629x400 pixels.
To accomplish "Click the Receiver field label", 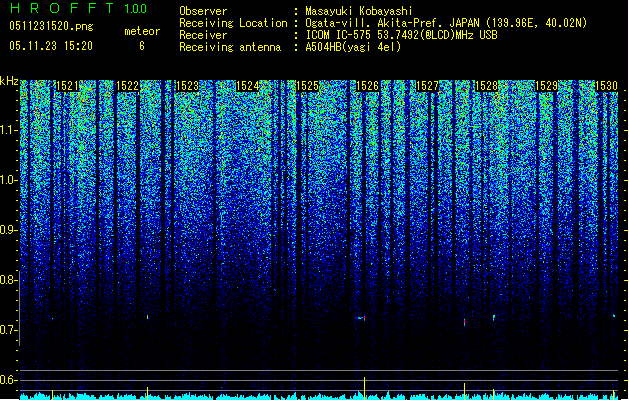I will tap(203, 35).
